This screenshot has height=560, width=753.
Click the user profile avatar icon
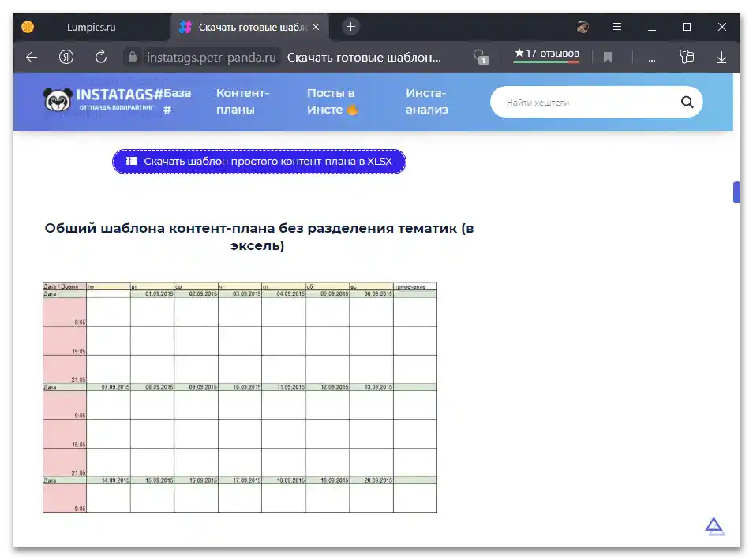pyautogui.click(x=583, y=27)
